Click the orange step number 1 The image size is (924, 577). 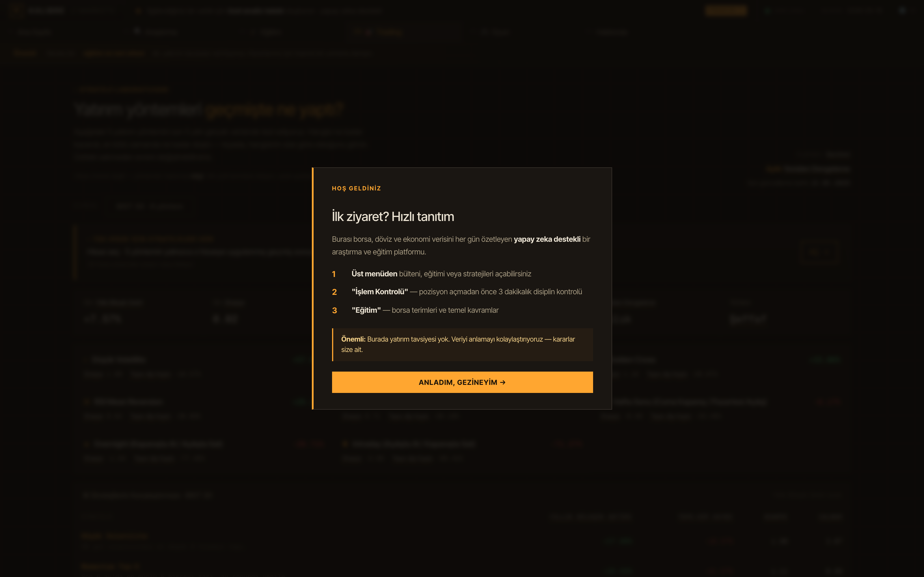tap(334, 274)
